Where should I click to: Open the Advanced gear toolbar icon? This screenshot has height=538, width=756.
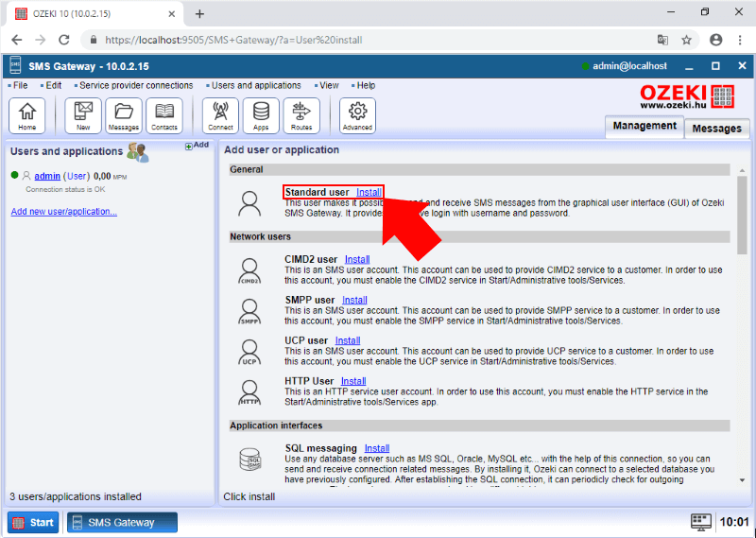click(x=357, y=115)
